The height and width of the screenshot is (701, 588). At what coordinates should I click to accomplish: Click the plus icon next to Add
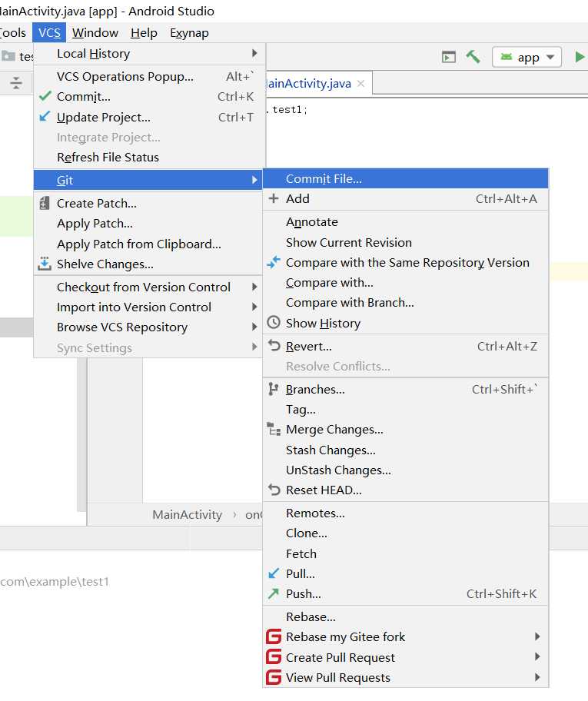(x=274, y=198)
